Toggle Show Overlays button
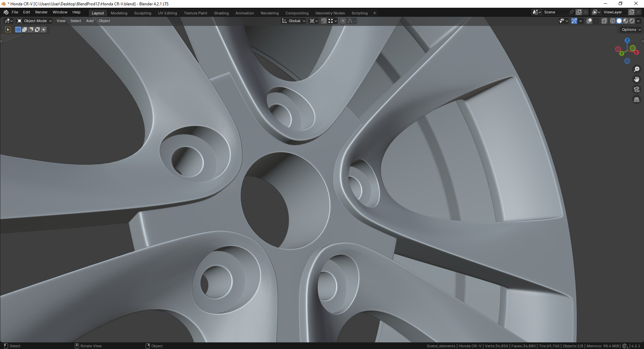 click(x=589, y=21)
